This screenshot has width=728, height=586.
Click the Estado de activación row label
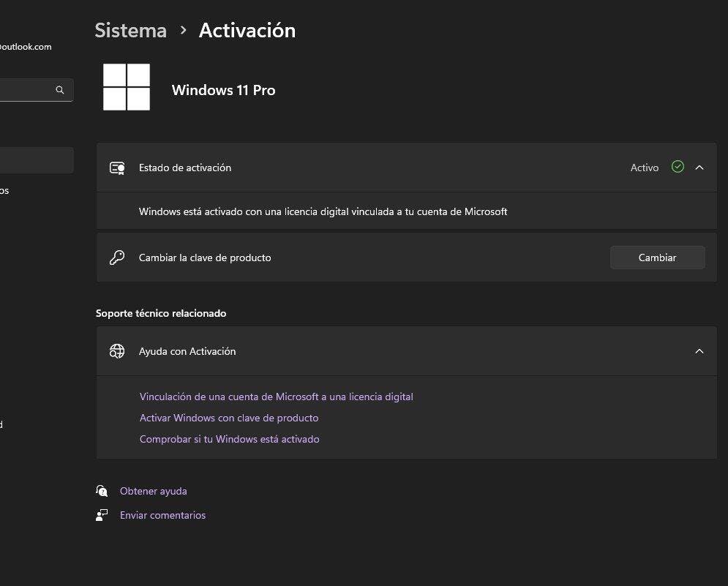coord(185,168)
